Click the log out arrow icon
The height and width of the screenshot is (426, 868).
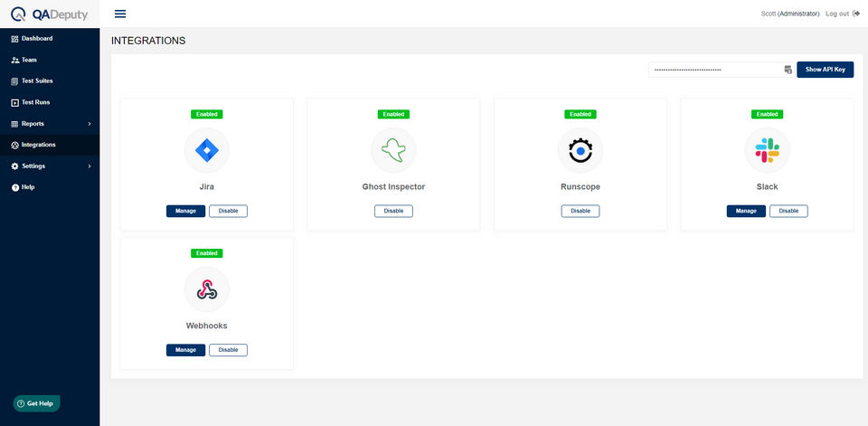click(856, 14)
